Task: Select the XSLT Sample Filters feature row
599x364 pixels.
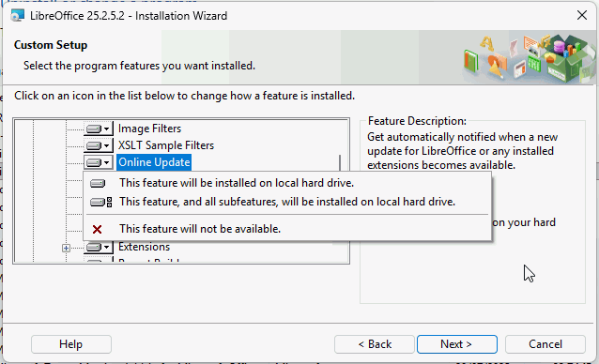Action: pos(166,145)
